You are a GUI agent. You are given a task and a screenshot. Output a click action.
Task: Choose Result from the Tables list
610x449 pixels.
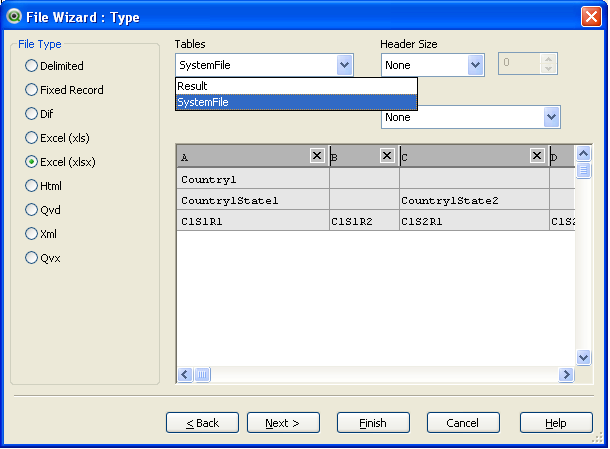click(296, 86)
